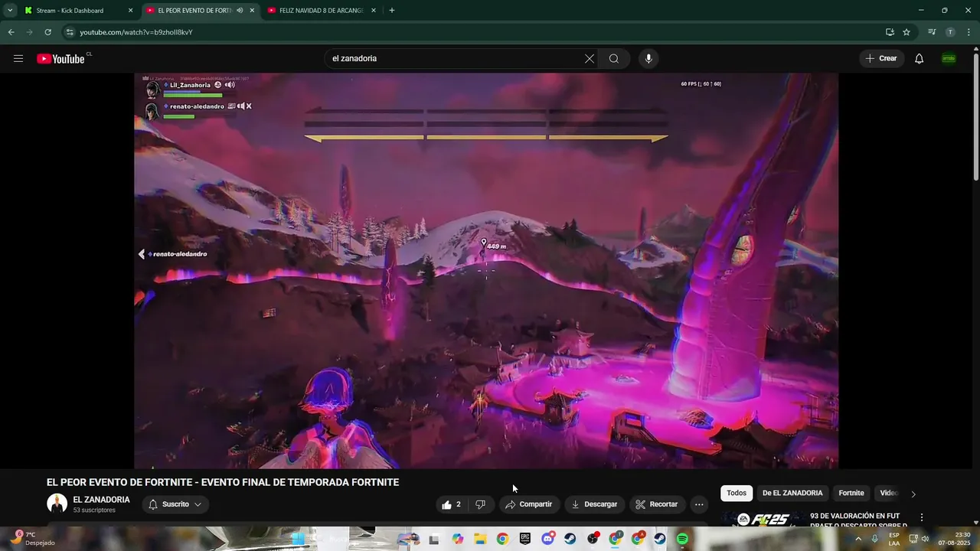980x551 pixels.
Task: Reload the current page
Action: click(47, 32)
